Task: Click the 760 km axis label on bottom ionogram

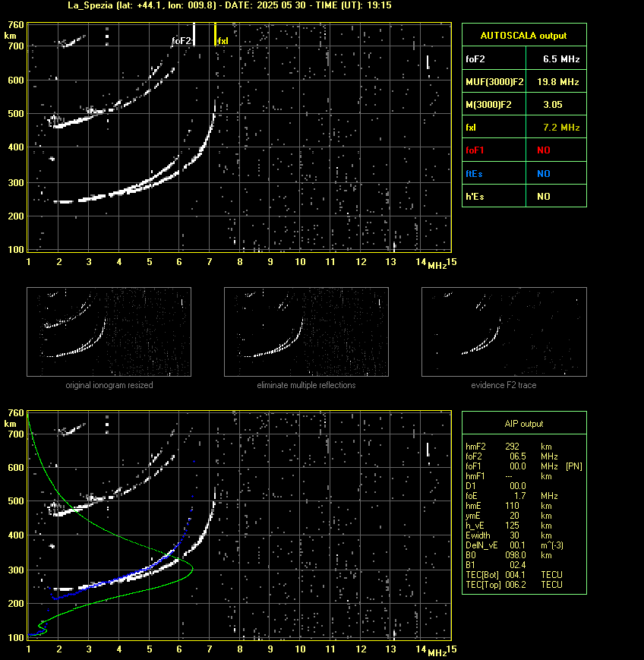Action: 16,413
